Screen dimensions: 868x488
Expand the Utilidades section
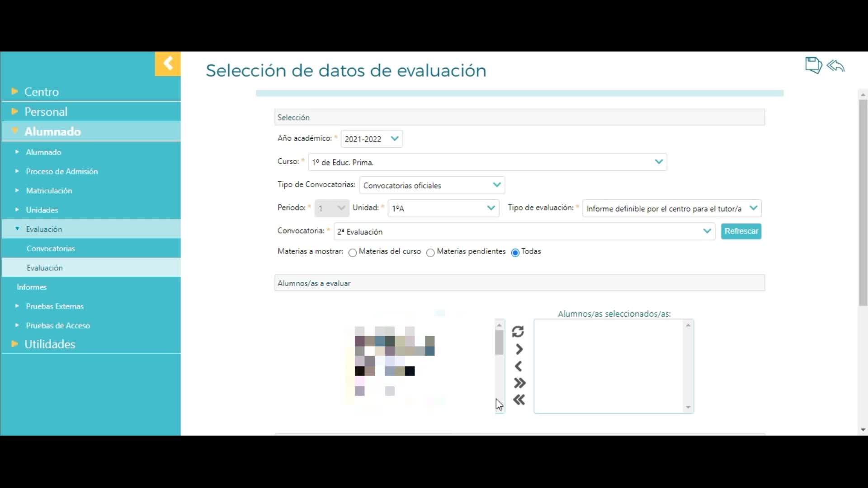(x=50, y=344)
